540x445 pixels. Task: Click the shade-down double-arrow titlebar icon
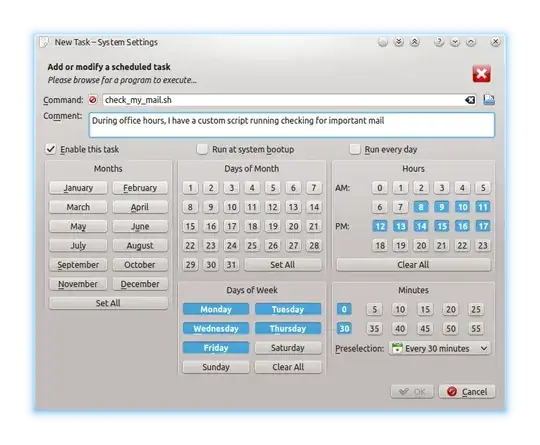click(398, 42)
